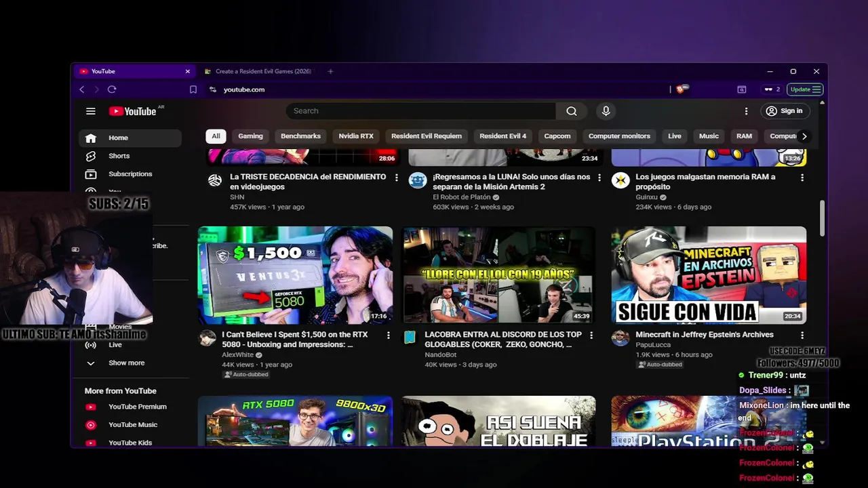Open the site information icon next to youtube.com
Image resolution: width=868 pixels, height=488 pixels.
[x=213, y=89]
